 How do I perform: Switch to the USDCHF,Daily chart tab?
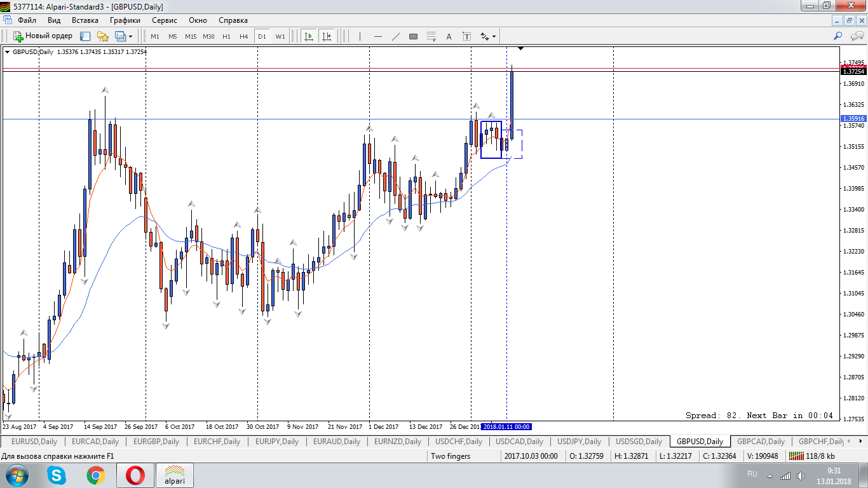coord(459,441)
